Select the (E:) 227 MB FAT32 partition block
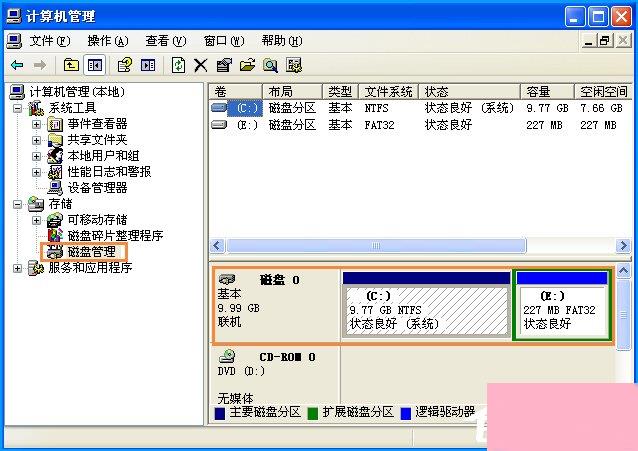This screenshot has width=638, height=451. (563, 305)
